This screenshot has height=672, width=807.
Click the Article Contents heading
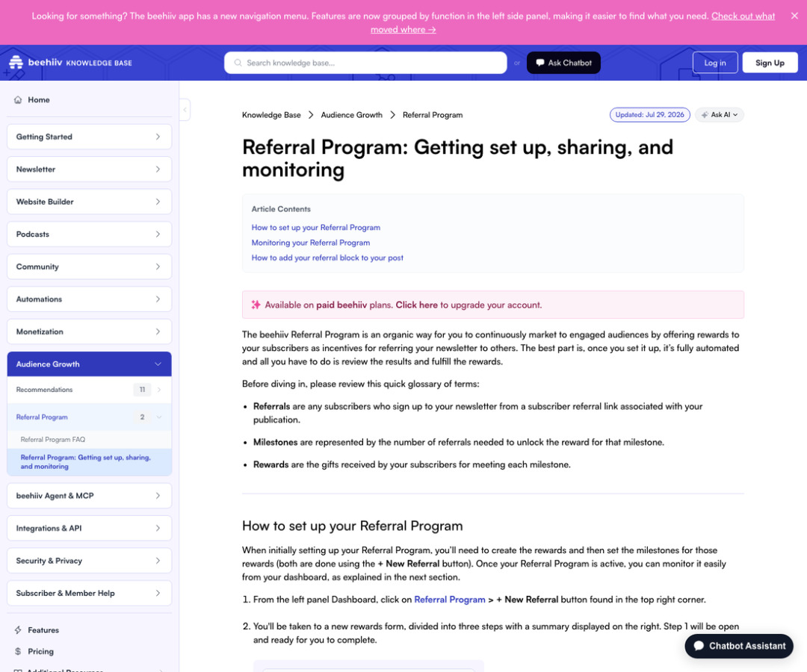click(281, 209)
